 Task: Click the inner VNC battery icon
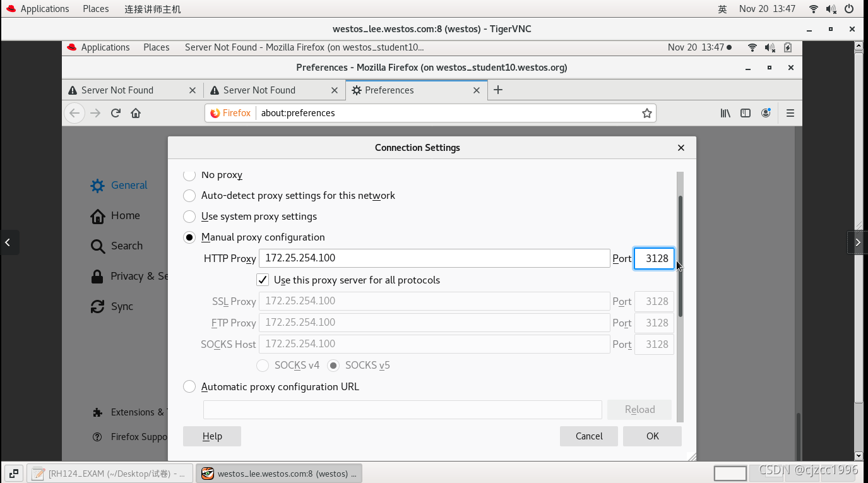[x=787, y=47]
